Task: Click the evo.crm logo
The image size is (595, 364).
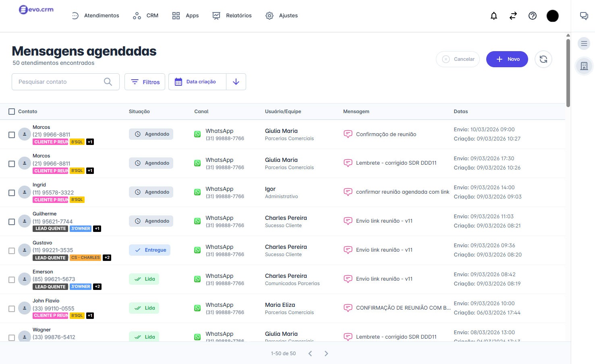Action: point(36,10)
